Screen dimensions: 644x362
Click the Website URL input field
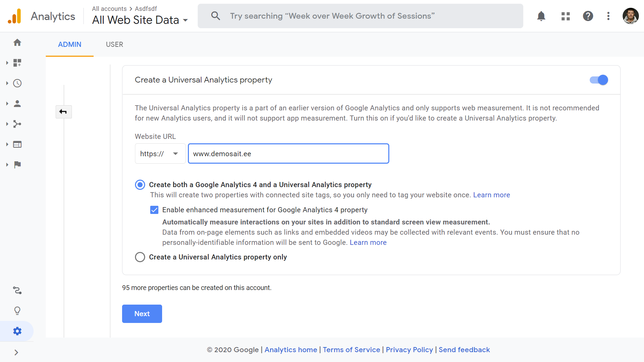point(288,154)
